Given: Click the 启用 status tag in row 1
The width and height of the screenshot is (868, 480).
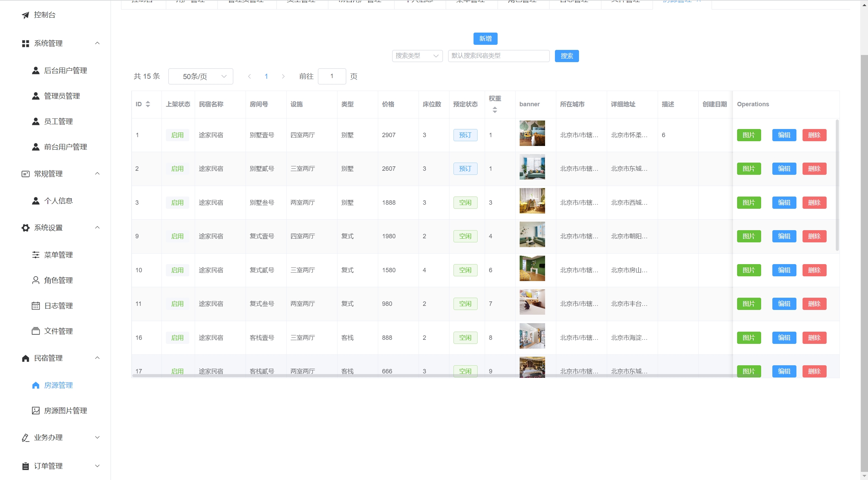Looking at the screenshot, I should click(177, 135).
